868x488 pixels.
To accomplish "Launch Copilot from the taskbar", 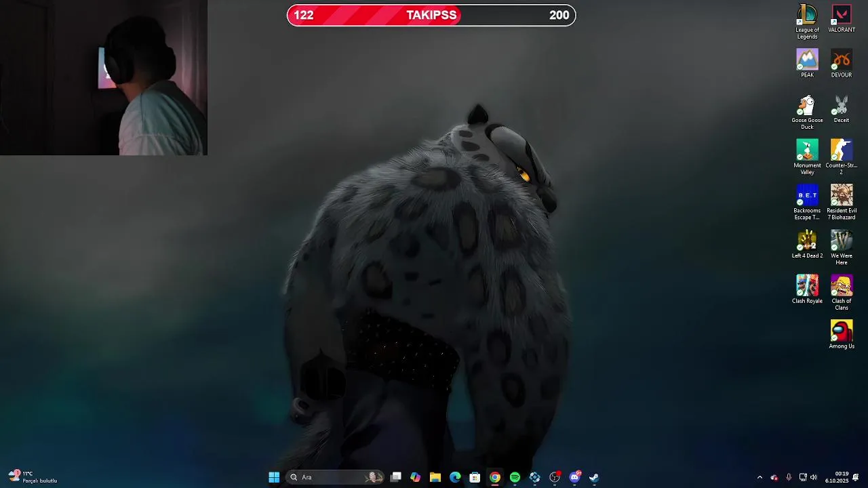I will 416,477.
